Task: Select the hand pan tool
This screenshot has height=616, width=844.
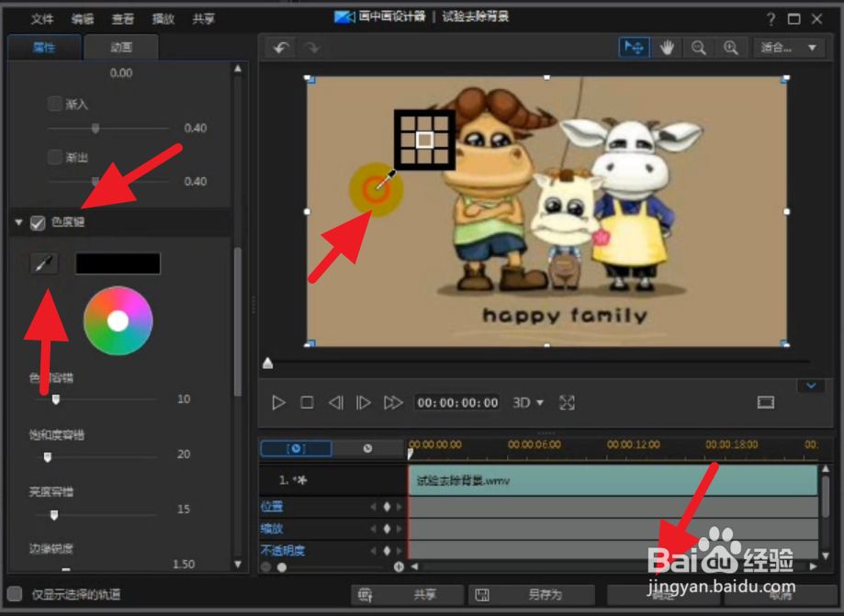Action: click(667, 48)
